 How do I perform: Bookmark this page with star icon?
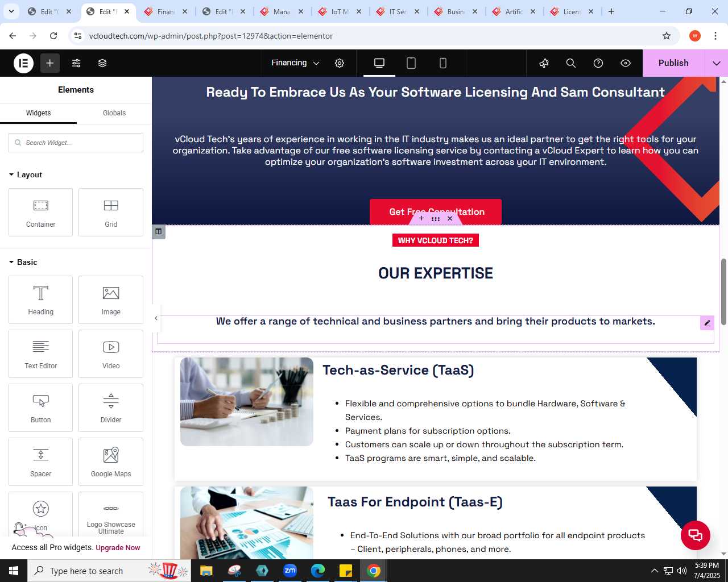tap(667, 36)
